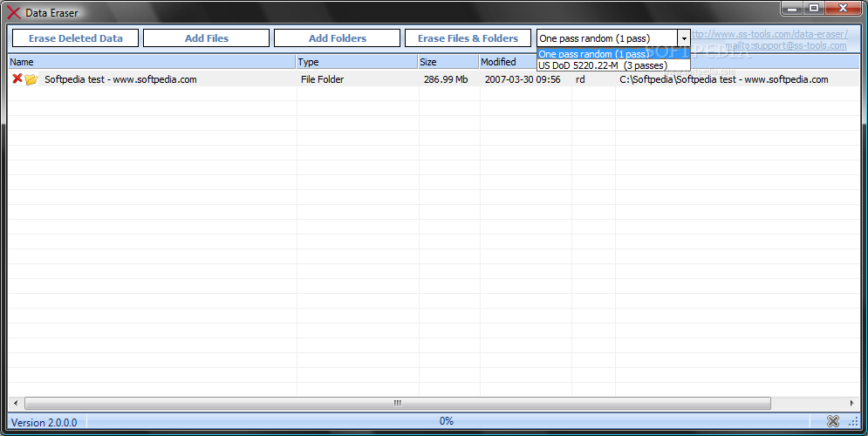Click the 286.99 Mb size cell
868x436 pixels.
pos(446,79)
